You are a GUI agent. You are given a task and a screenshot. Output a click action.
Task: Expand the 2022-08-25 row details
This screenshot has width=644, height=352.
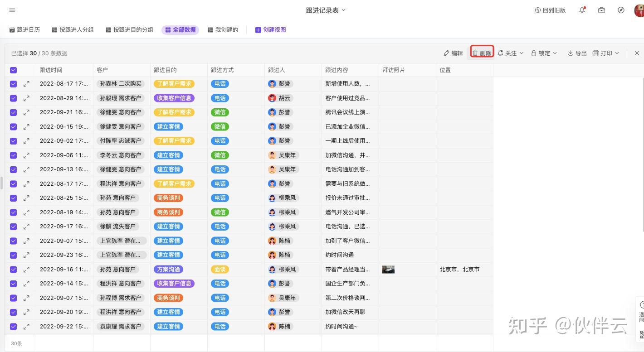(26, 198)
